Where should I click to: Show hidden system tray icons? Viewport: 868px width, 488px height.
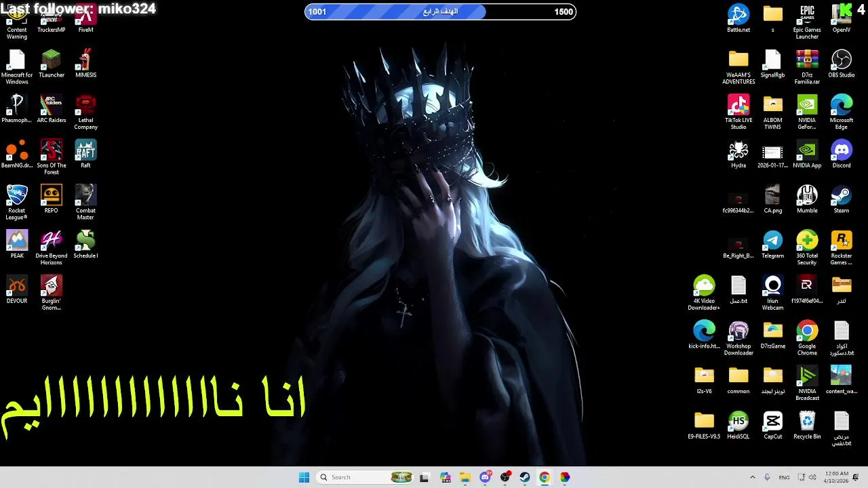pyautogui.click(x=752, y=477)
